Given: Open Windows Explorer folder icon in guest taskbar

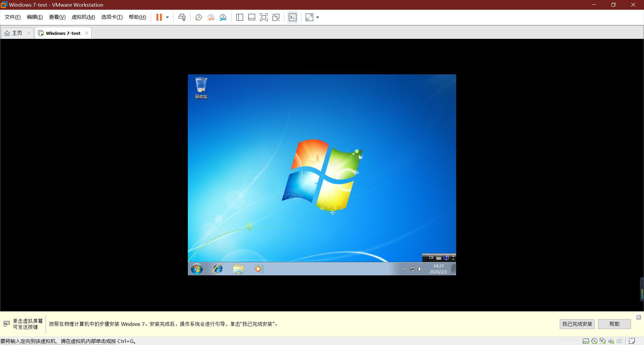Looking at the screenshot, I should [238, 269].
